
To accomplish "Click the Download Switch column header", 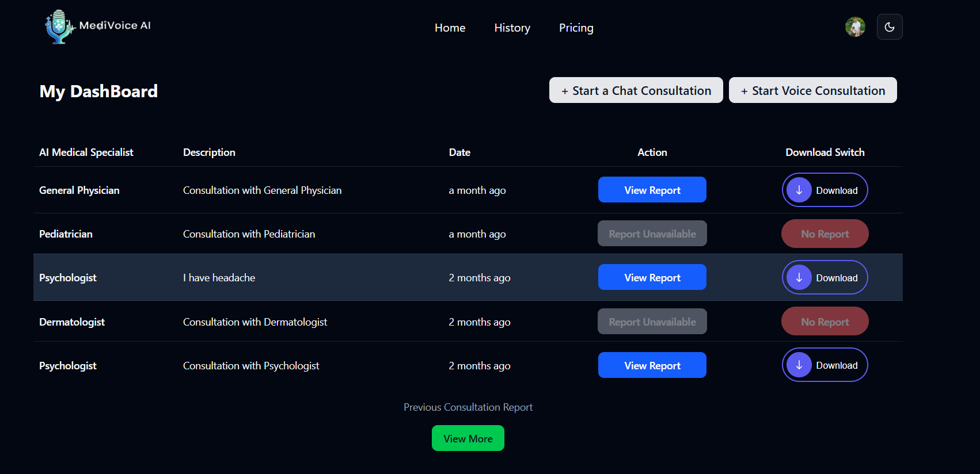I will 825,152.
